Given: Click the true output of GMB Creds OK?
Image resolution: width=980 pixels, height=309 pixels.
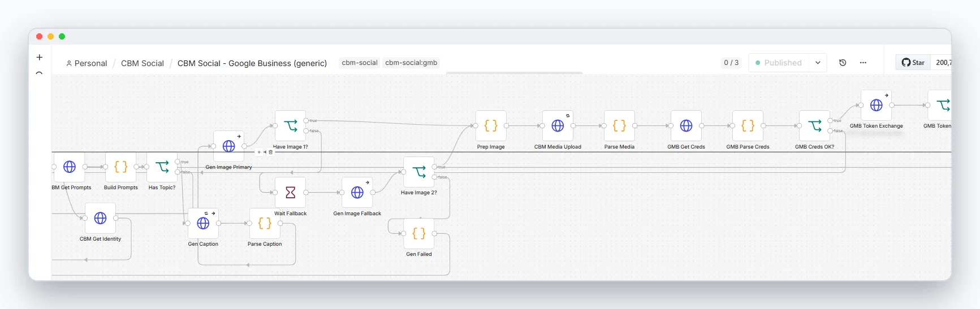Looking at the screenshot, I should pos(830,120).
